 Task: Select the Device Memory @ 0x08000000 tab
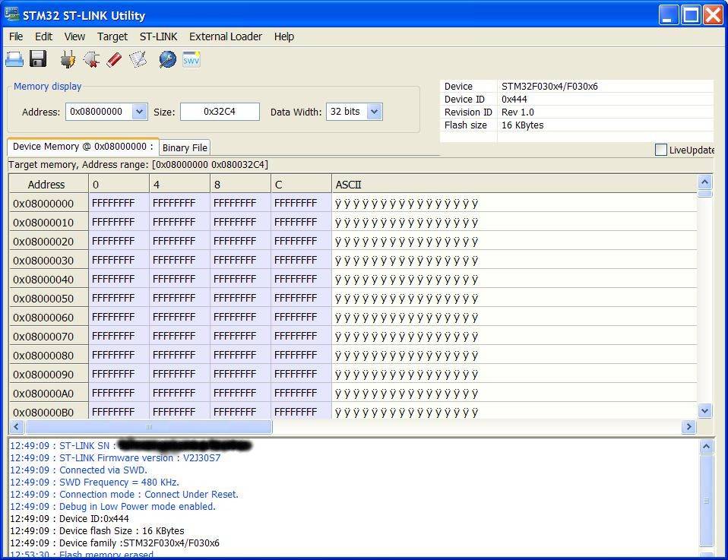(83, 146)
